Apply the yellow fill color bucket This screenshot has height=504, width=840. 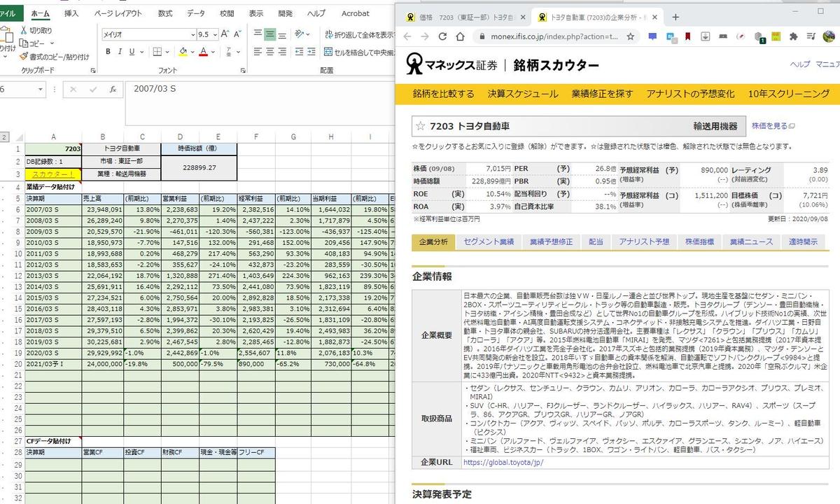[182, 52]
